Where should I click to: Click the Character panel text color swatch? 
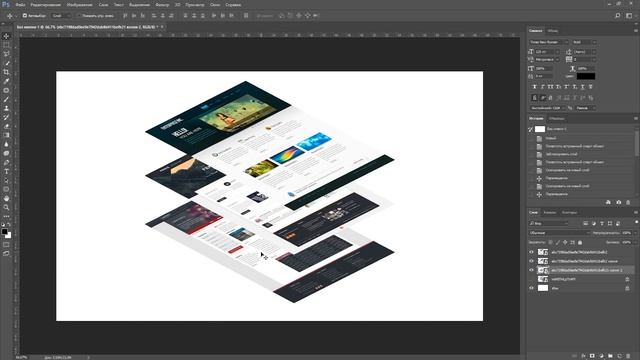click(586, 76)
